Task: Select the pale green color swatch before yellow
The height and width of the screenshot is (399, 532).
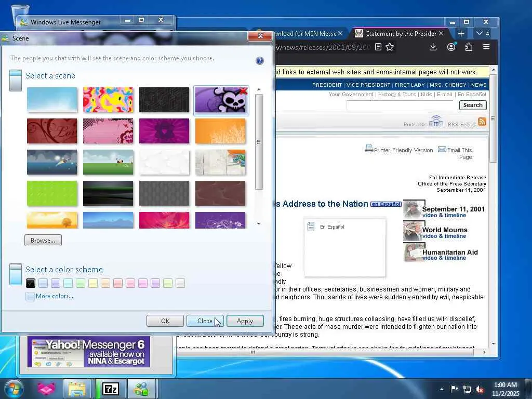Action: pos(81,283)
